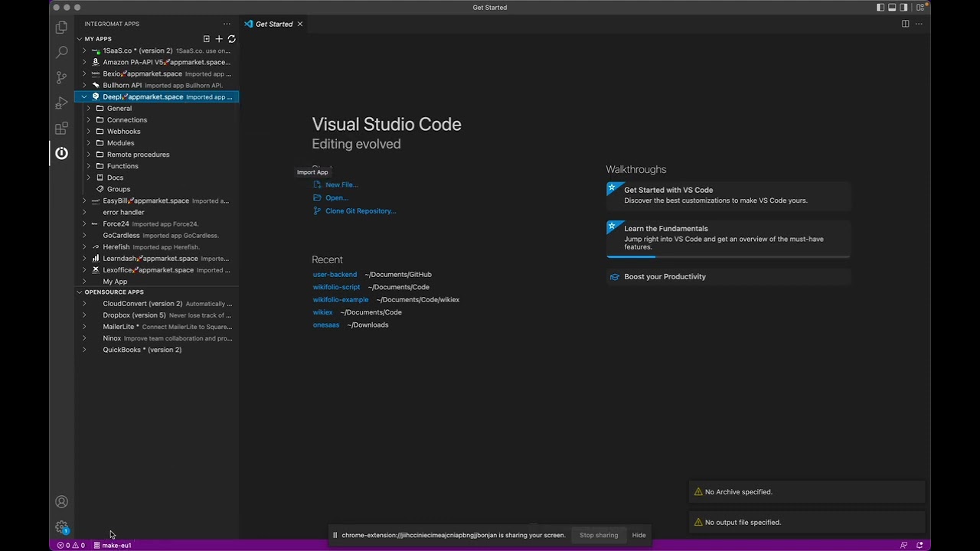Collapse the My Apps section
This screenshot has width=980, height=551.
tap(80, 39)
